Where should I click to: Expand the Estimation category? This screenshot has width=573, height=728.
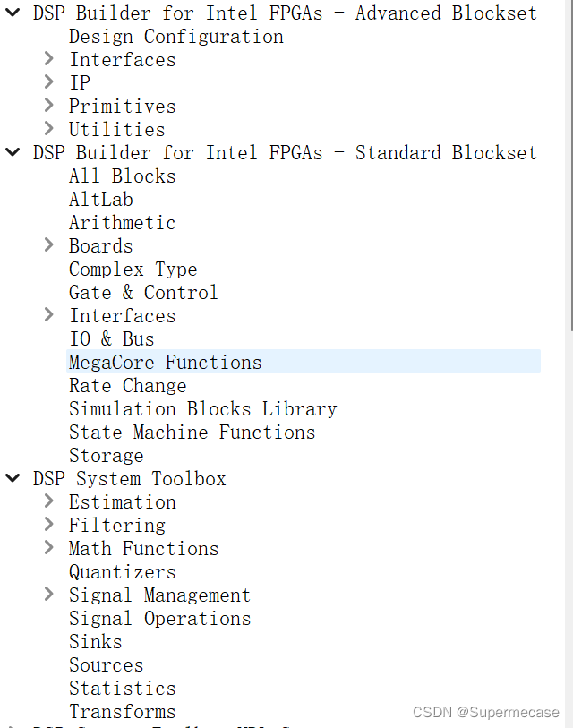pyautogui.click(x=49, y=501)
